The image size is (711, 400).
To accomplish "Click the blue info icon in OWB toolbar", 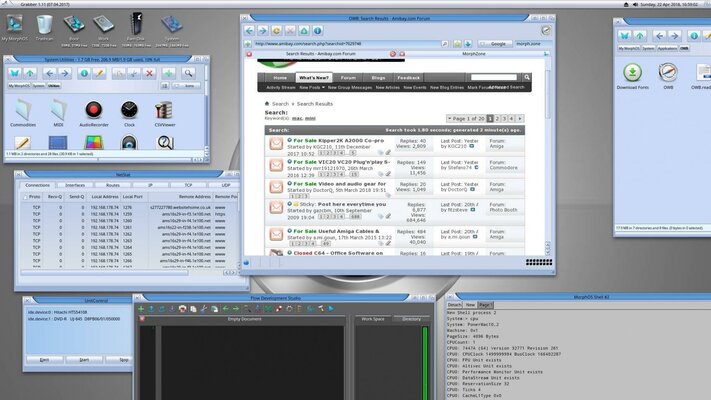I will tap(317, 31).
